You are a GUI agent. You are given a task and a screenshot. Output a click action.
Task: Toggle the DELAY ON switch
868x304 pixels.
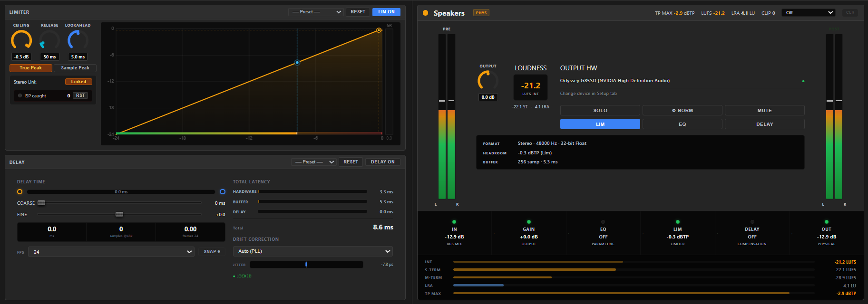pos(383,162)
